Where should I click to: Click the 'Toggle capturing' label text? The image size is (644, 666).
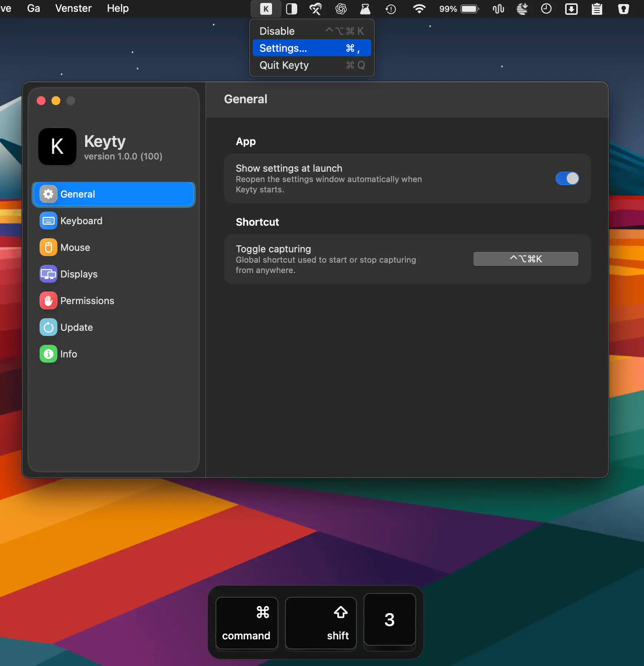point(274,249)
